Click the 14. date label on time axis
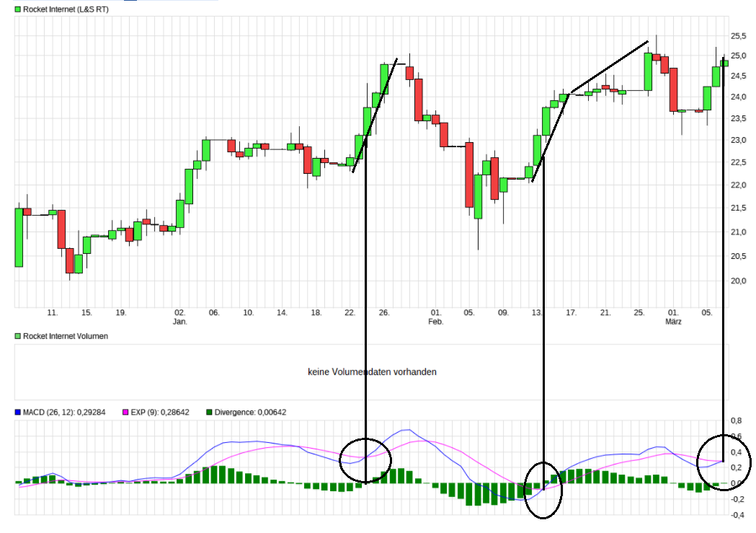Viewport: 756px width, 533px height. coord(282,313)
